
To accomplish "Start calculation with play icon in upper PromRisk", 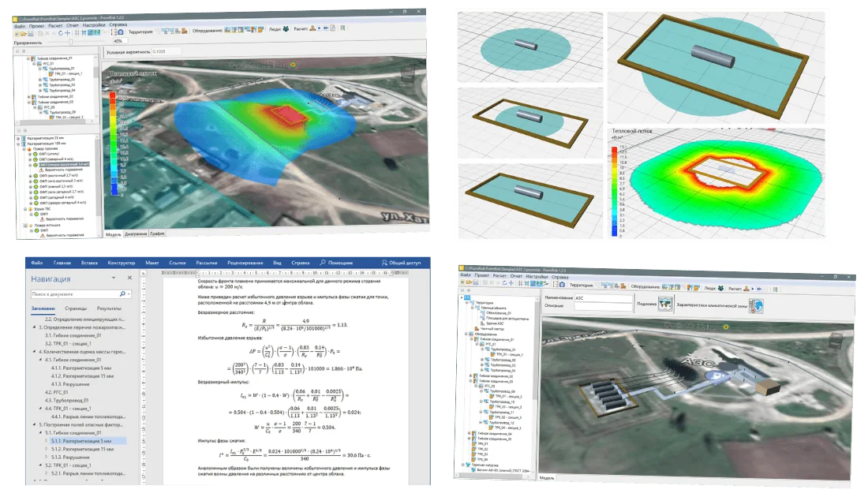I will [x=320, y=28].
